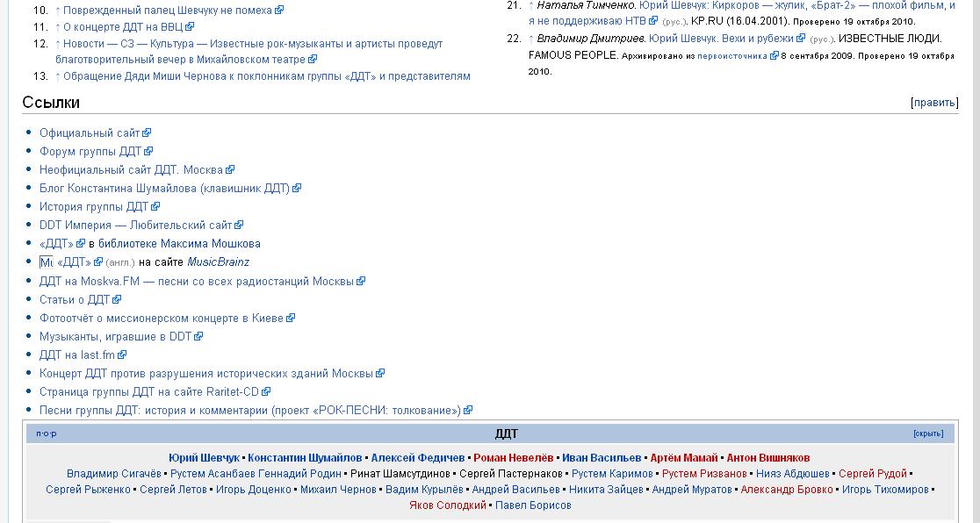Open Страница группы ДДТ на Raritet-CD

point(149,392)
